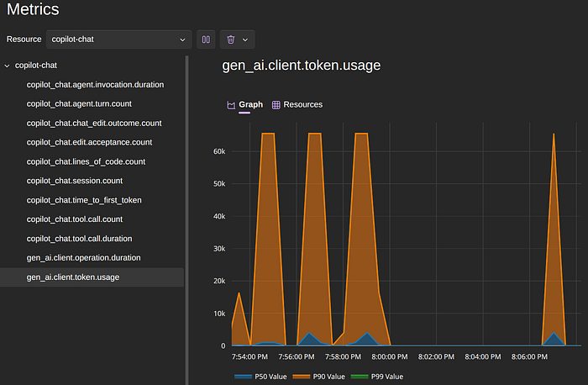Click the 8:00:00 PM axis label

click(x=390, y=357)
